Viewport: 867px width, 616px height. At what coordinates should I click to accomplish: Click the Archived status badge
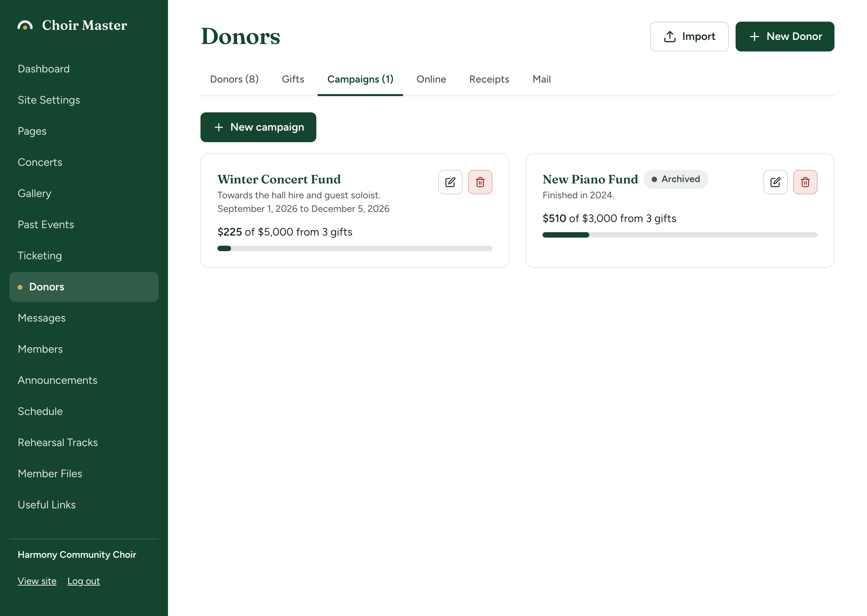pyautogui.click(x=675, y=179)
